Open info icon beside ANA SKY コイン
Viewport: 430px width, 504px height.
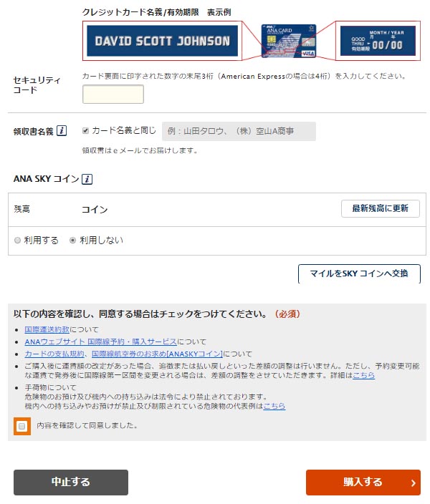coord(87,179)
